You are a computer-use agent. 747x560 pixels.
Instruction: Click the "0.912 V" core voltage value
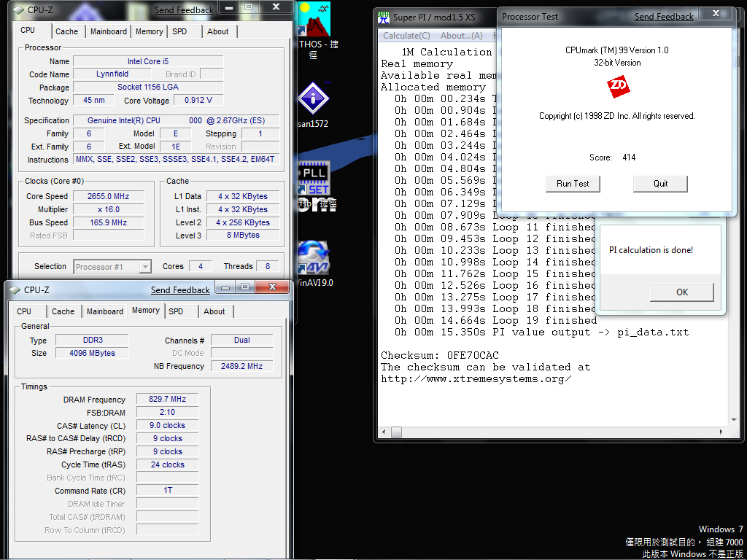coord(198,100)
